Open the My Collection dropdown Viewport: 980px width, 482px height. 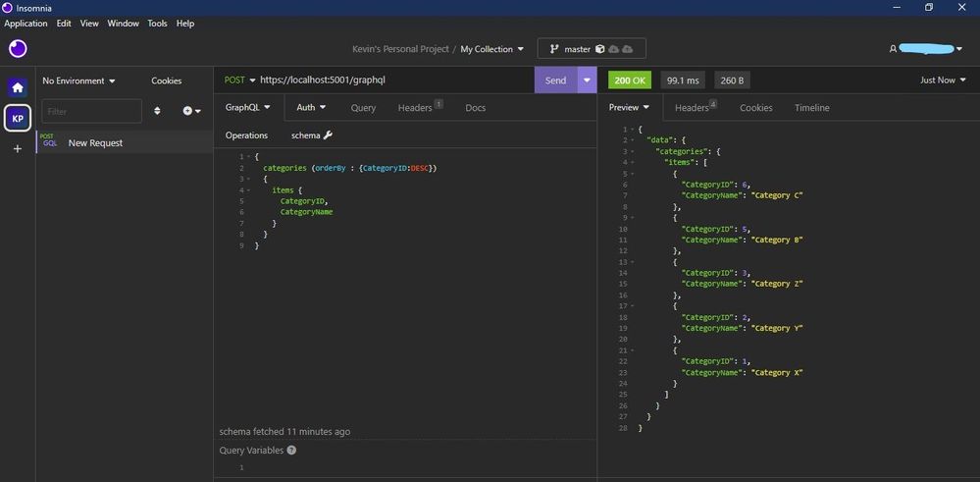tap(492, 49)
